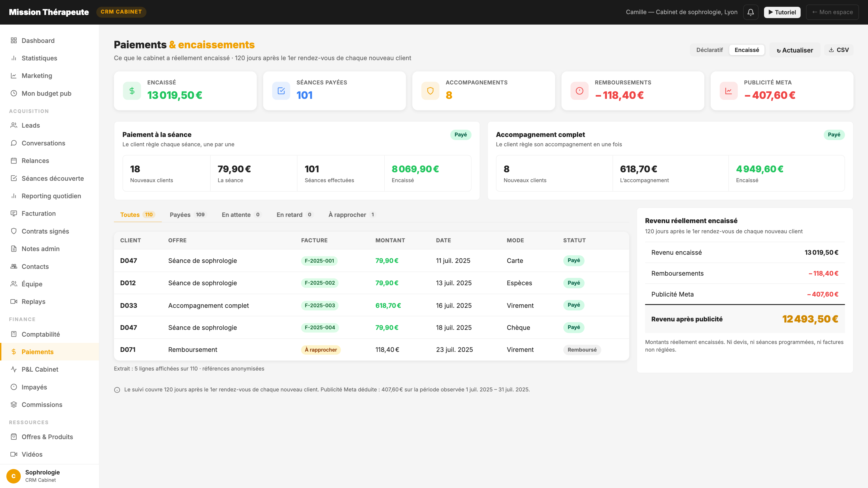Click invoice badge F-2025-001
The height and width of the screenshot is (488, 868).
pyautogui.click(x=319, y=261)
